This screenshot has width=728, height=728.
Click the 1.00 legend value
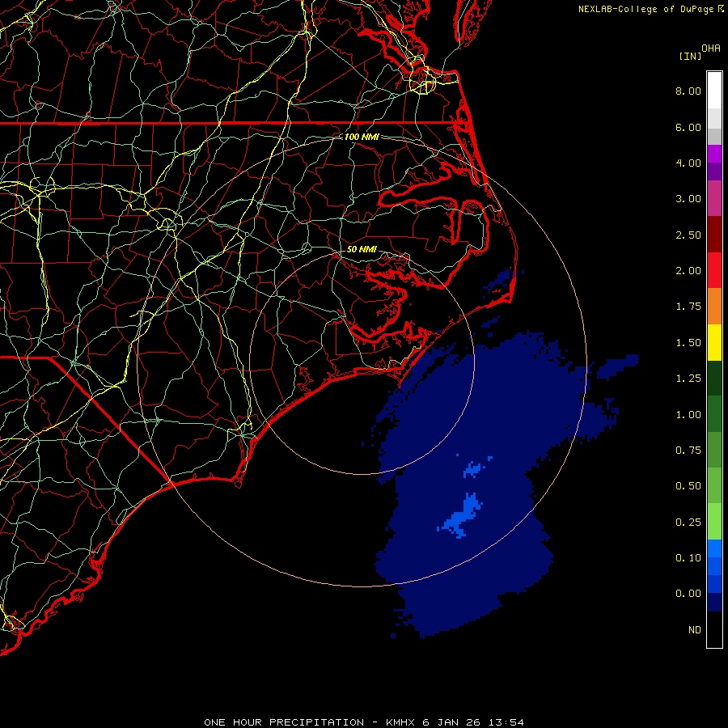[x=688, y=415]
